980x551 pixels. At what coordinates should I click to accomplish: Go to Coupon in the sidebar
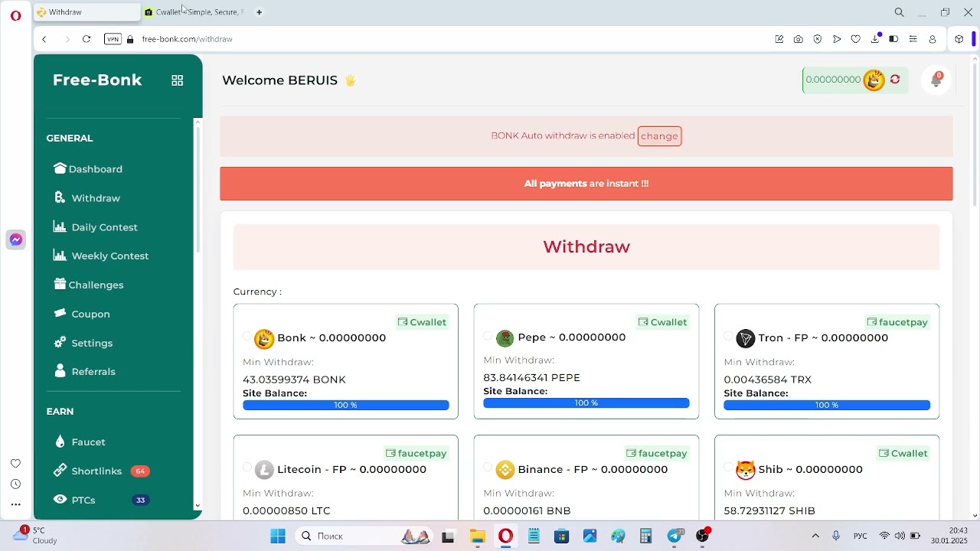[x=82, y=314]
